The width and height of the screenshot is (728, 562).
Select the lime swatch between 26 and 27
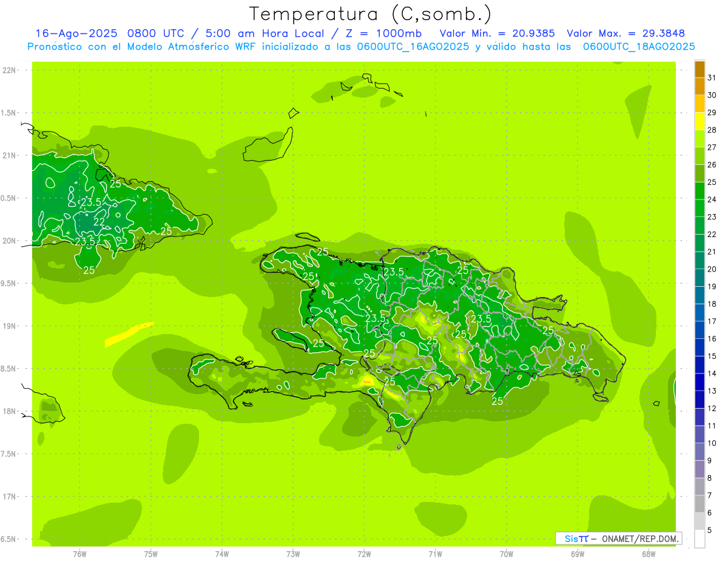(699, 156)
